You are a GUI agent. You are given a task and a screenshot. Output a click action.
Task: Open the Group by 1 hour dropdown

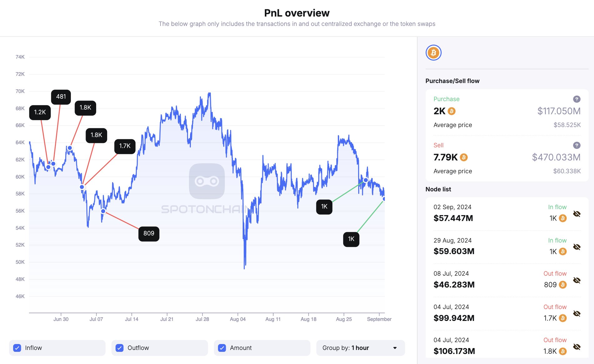[x=360, y=348]
